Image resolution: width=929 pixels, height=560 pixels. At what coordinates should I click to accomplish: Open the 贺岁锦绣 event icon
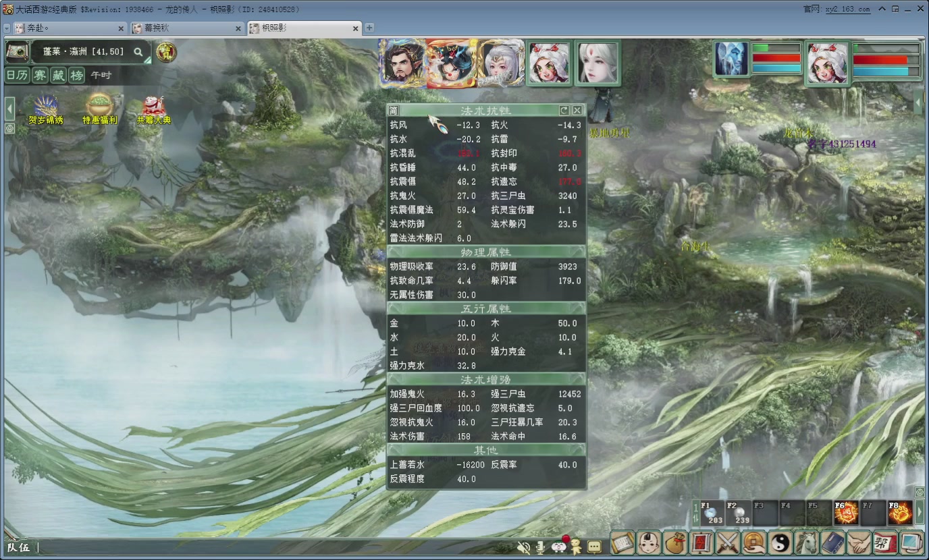46,110
